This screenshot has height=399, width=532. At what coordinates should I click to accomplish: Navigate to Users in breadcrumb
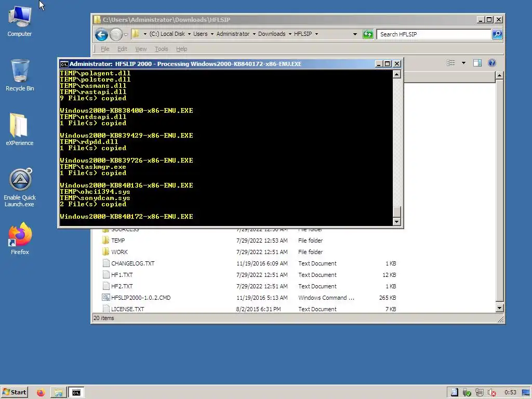pyautogui.click(x=200, y=34)
